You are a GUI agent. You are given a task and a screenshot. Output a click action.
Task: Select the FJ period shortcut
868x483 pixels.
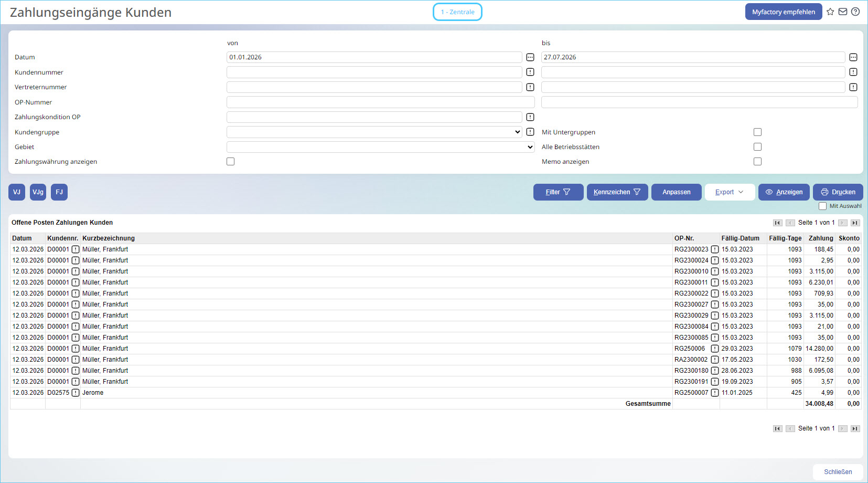point(59,192)
